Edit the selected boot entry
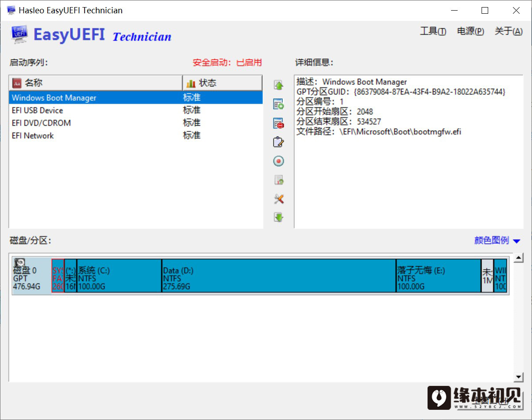Viewport: 532px width, 420px height. pos(278,142)
